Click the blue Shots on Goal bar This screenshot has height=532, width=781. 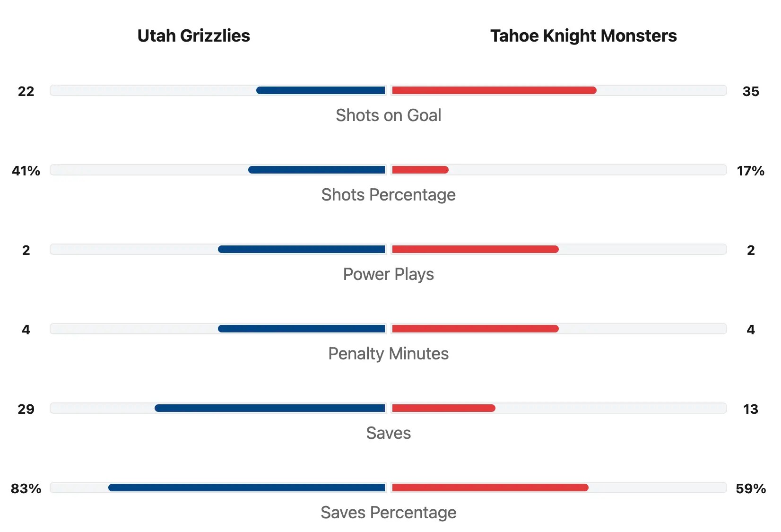(x=321, y=90)
